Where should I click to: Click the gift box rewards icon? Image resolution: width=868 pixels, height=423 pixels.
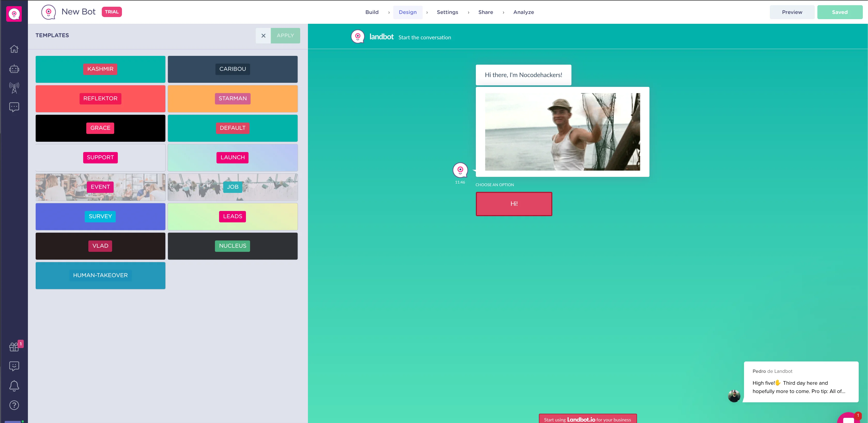click(14, 346)
